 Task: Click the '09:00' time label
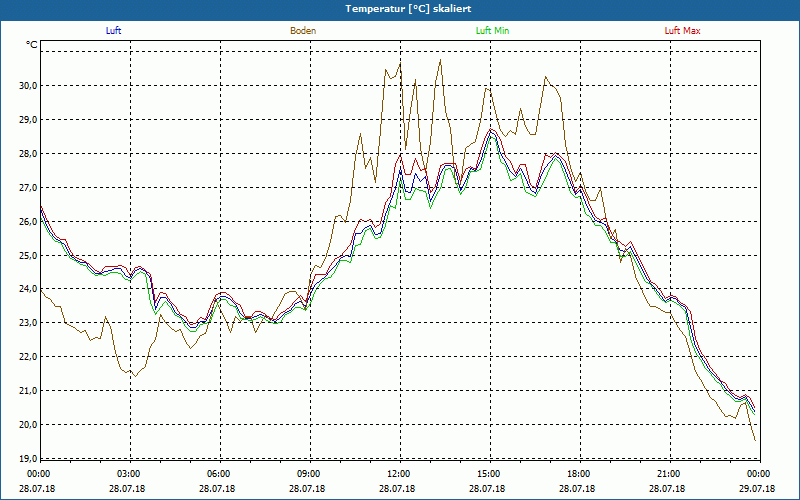click(307, 474)
